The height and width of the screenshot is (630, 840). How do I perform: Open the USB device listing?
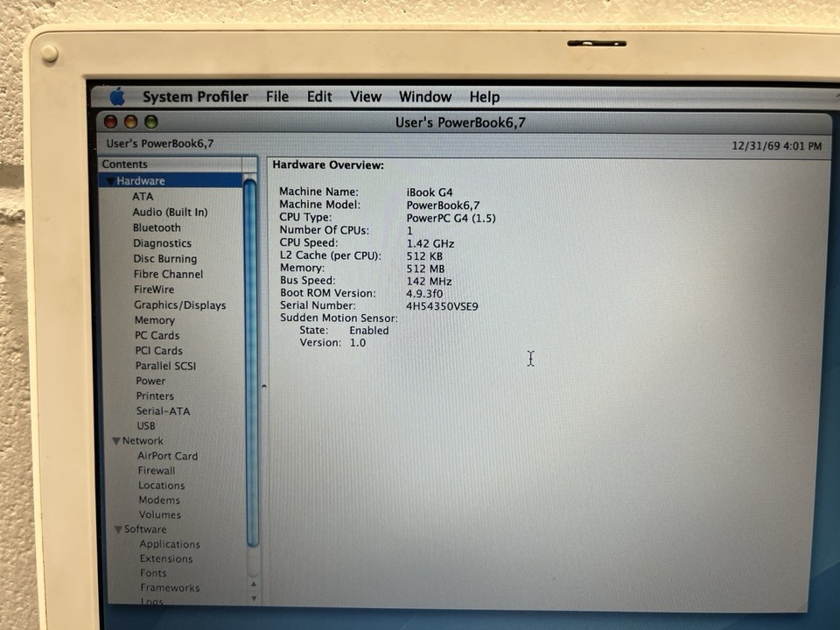[x=145, y=425]
